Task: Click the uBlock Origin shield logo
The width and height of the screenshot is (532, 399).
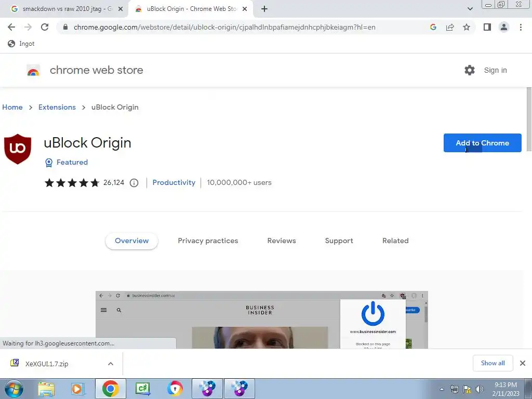Action: [18, 149]
